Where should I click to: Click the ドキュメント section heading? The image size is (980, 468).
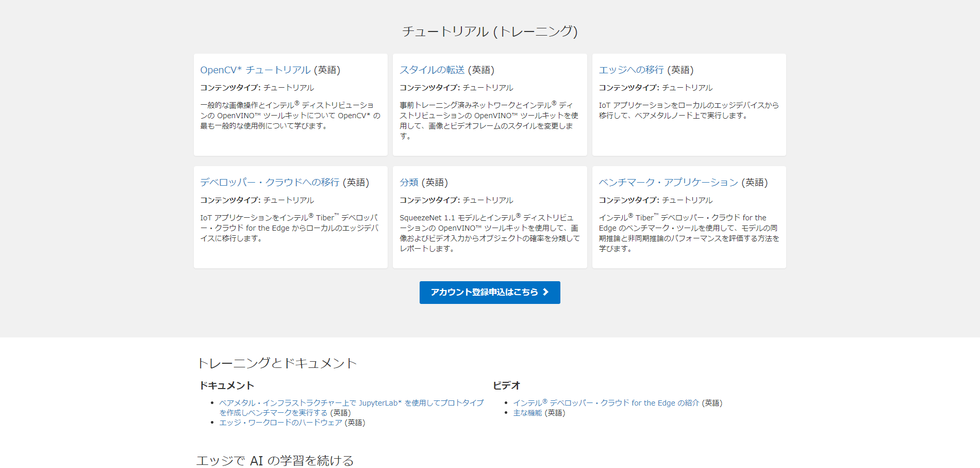[227, 385]
